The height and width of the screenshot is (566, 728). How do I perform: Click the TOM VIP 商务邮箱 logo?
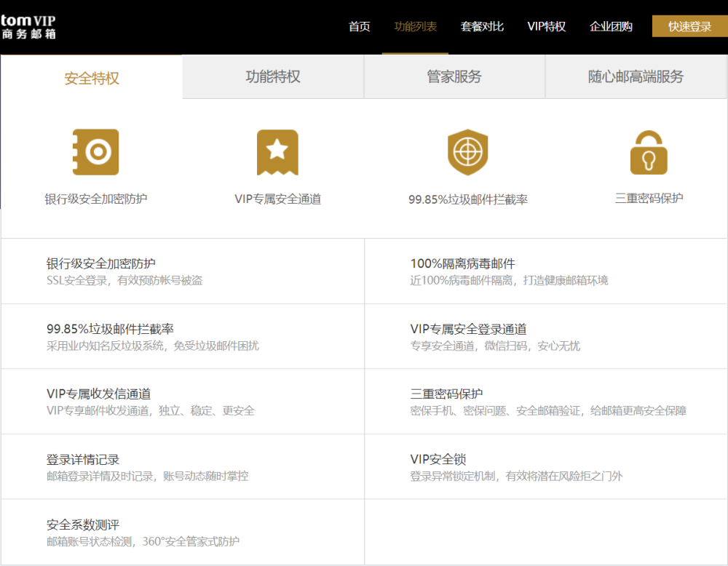(x=31, y=25)
